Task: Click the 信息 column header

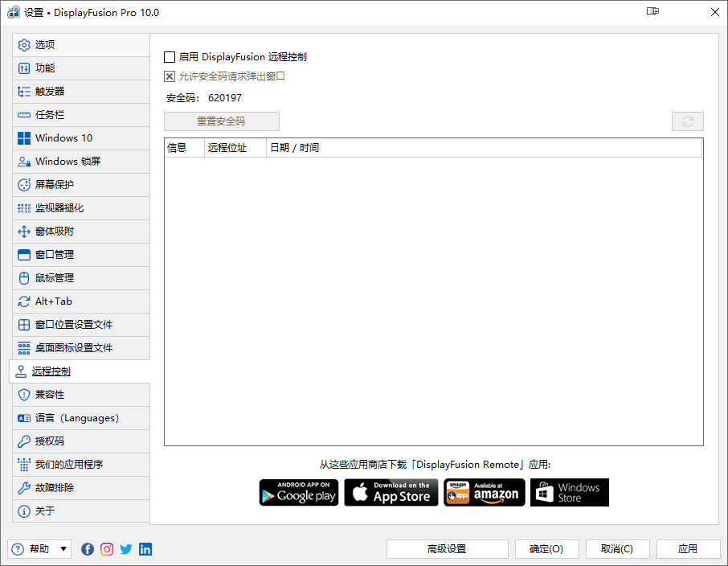Action: (184, 148)
